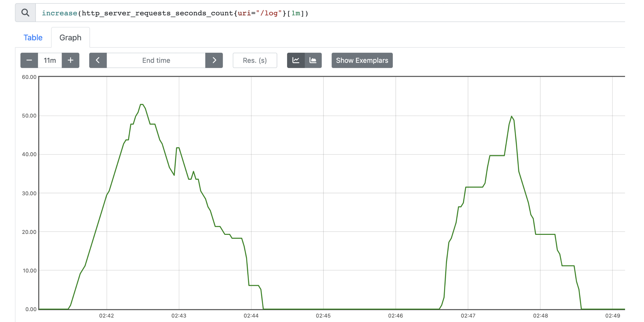Focus the End time input field
Viewport: 644px width, 322px height.
pos(156,60)
